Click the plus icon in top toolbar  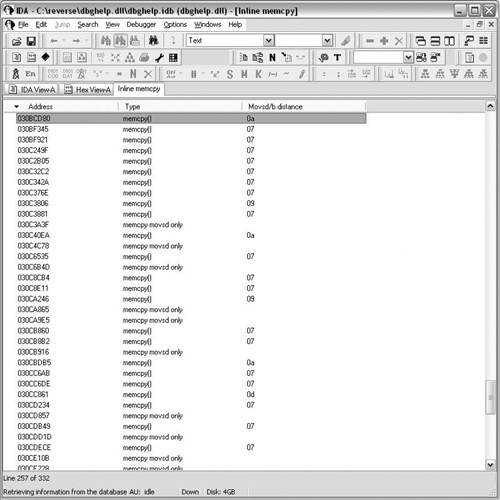click(384, 41)
